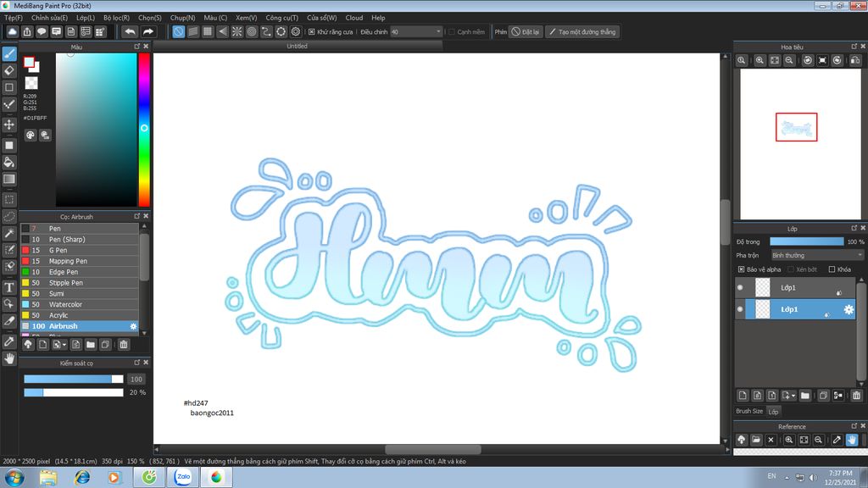868x488 pixels.
Task: Toggle the Cạnh mềm checkbox
Action: pyautogui.click(x=451, y=31)
